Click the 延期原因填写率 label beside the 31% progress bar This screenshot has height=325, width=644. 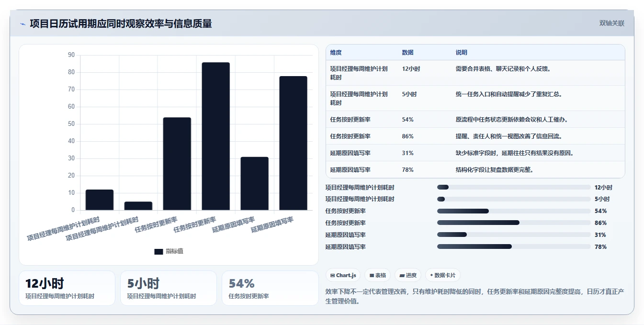pos(345,235)
